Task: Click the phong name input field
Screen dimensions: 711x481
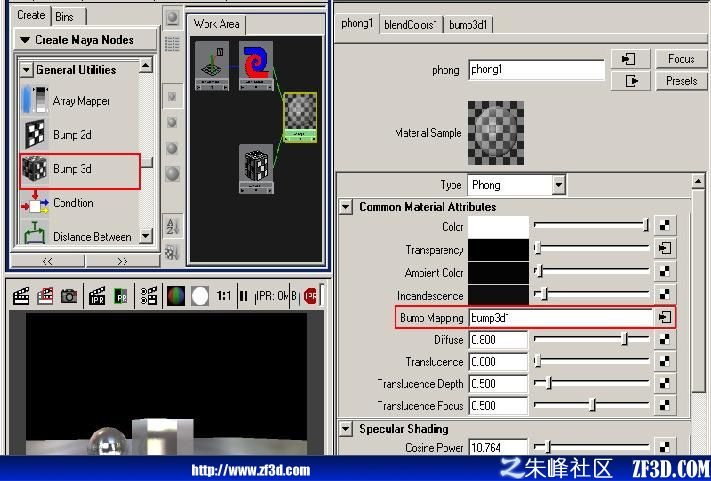Action: pos(536,70)
